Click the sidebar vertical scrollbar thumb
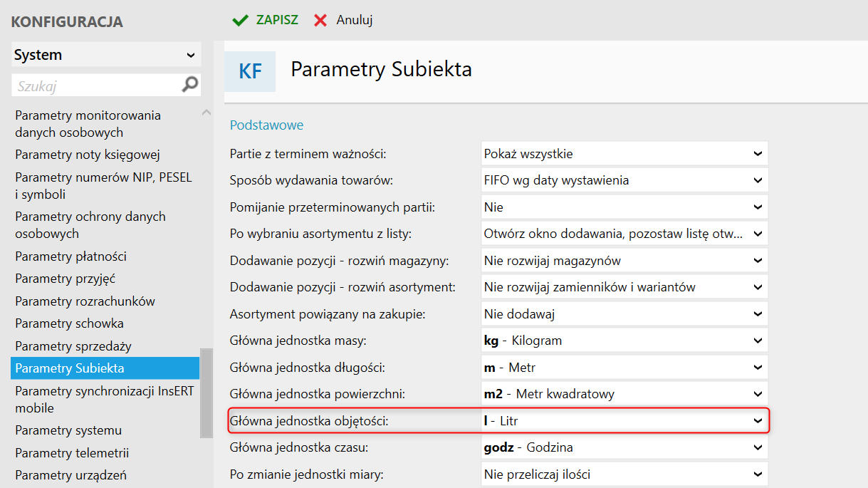 [x=206, y=392]
